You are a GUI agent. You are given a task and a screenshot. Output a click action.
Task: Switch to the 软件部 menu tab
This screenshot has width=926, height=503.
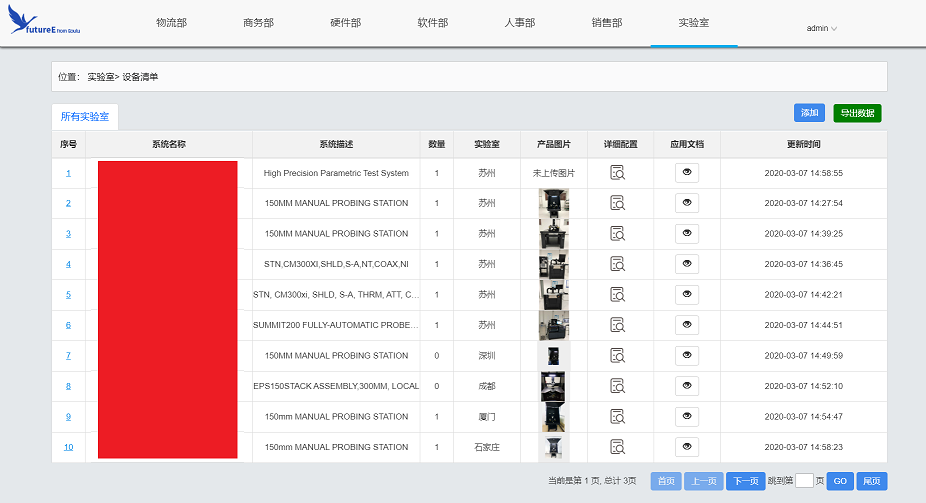coord(433,23)
